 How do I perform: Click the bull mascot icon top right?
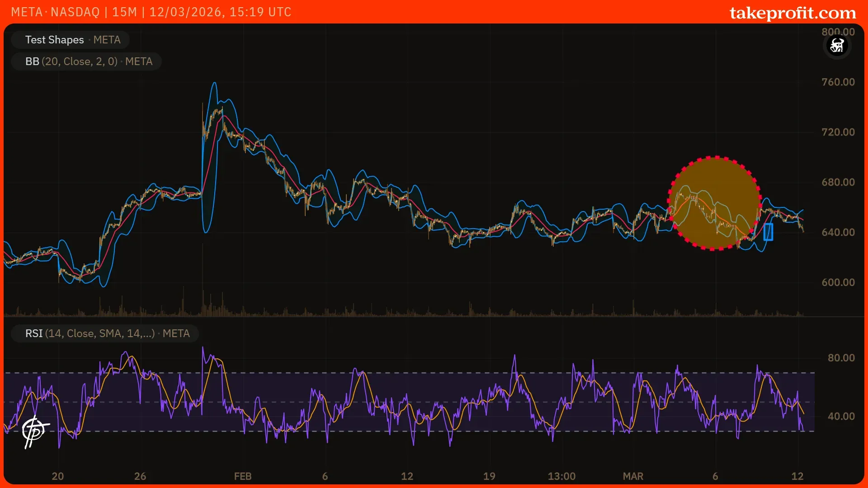(837, 45)
